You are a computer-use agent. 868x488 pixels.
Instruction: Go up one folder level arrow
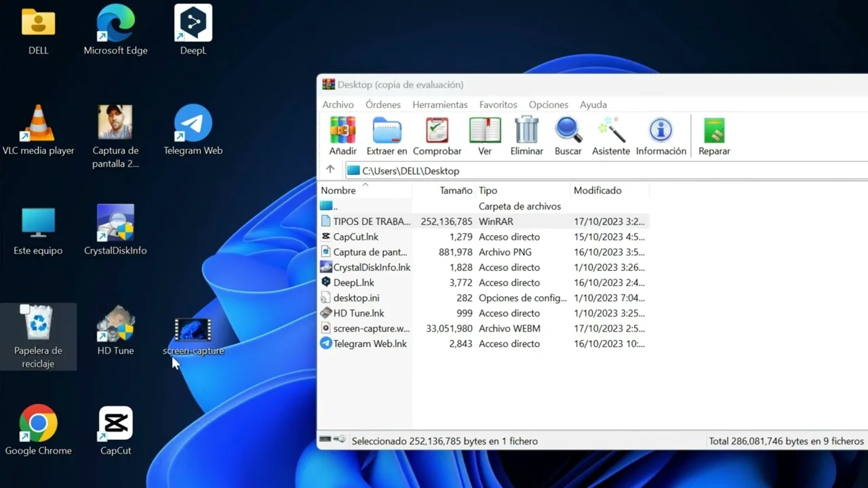330,170
